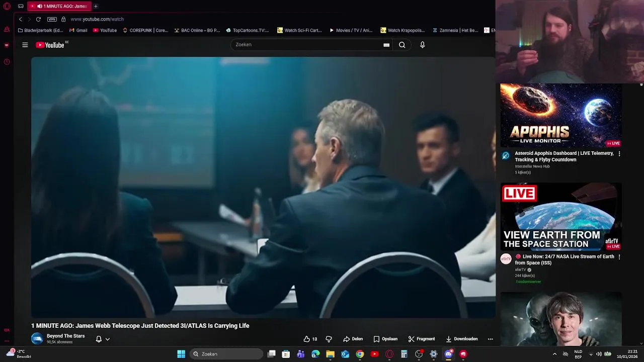Start voice search with microphone icon
Image resolution: width=644 pixels, height=362 pixels.
coord(422,45)
